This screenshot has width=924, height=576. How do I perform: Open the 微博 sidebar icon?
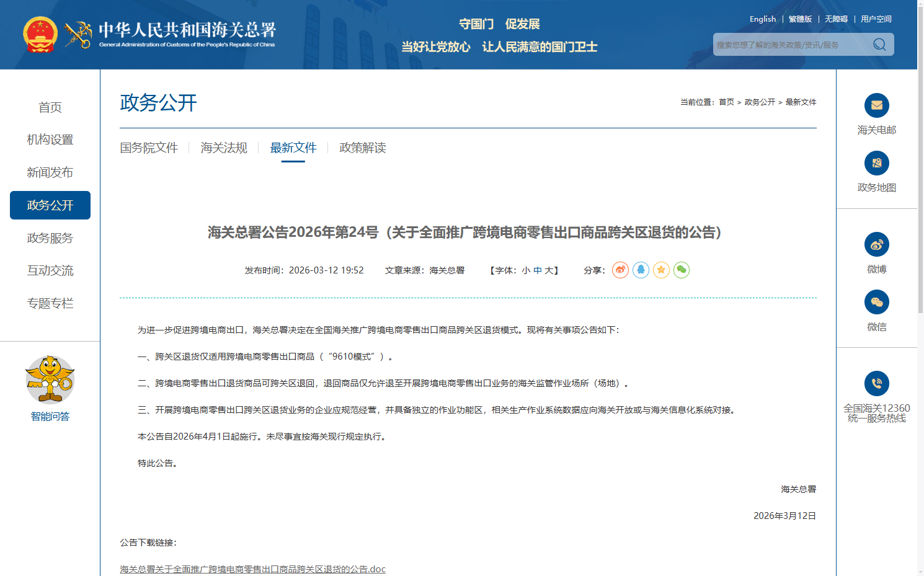[x=876, y=245]
